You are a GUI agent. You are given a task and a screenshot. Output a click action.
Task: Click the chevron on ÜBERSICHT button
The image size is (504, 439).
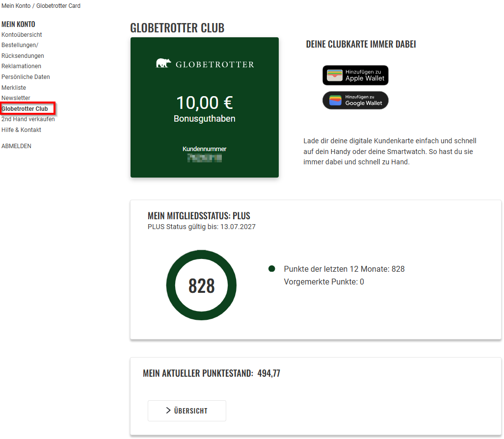click(168, 411)
